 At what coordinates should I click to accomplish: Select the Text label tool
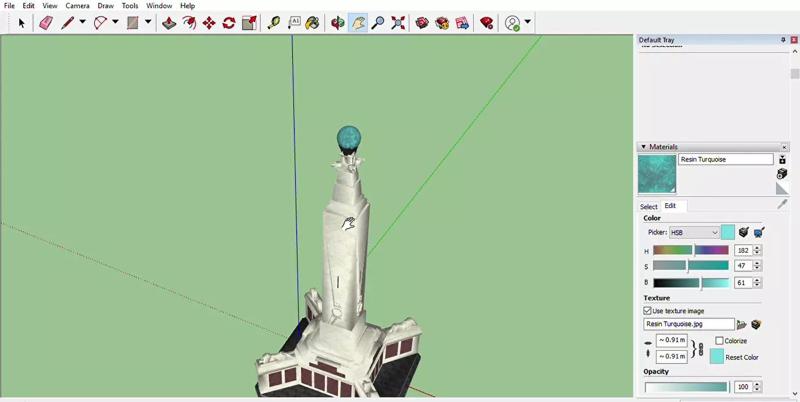[294, 23]
